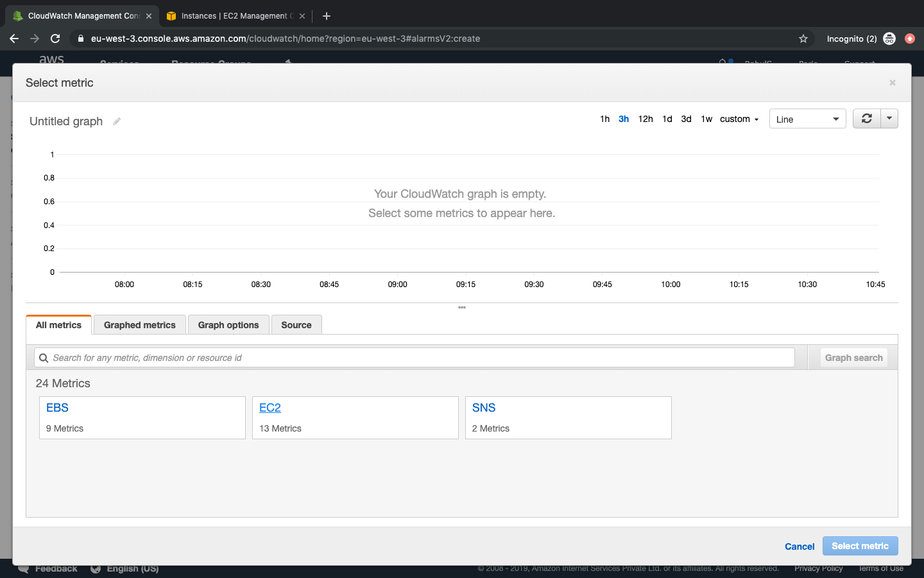
Task: Click the bookmark star in the address bar
Action: tap(803, 39)
